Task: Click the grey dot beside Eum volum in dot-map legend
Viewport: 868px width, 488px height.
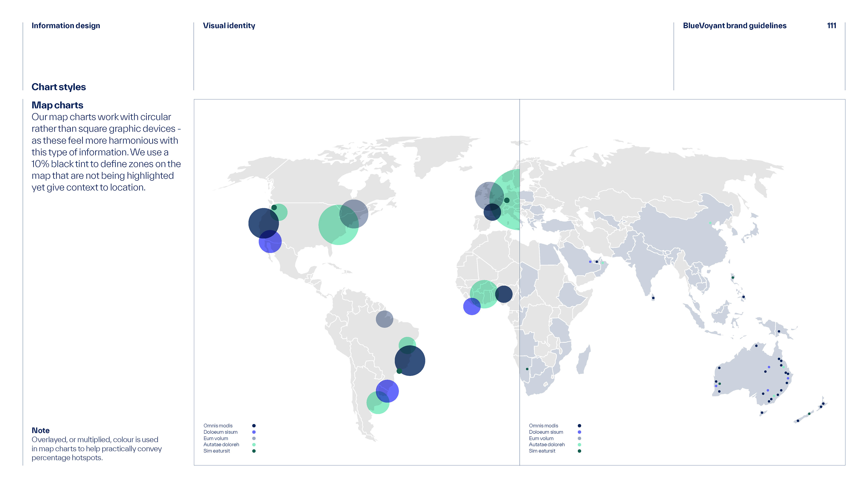Action: coord(579,439)
